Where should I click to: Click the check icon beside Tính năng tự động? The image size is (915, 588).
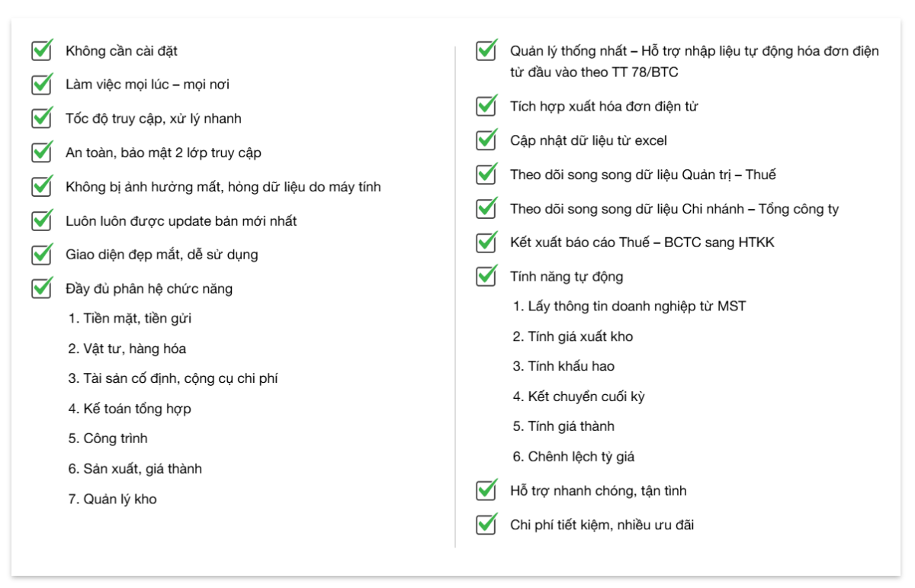pyautogui.click(x=486, y=276)
